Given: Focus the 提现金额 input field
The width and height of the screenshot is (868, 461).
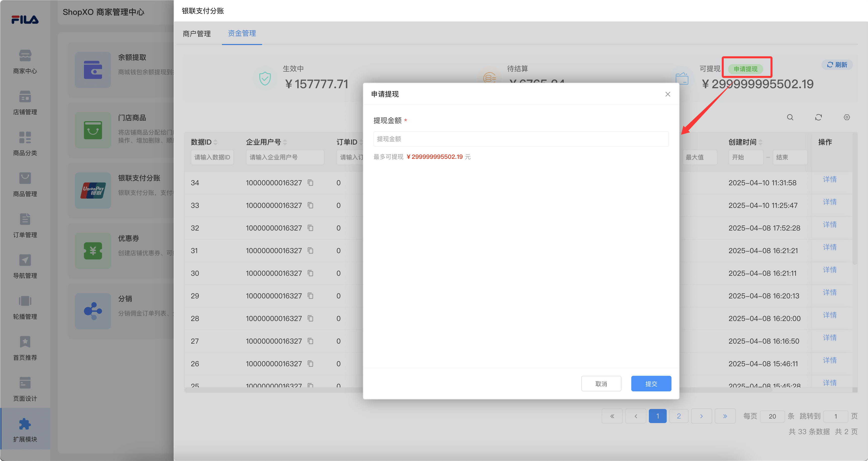Looking at the screenshot, I should point(521,139).
